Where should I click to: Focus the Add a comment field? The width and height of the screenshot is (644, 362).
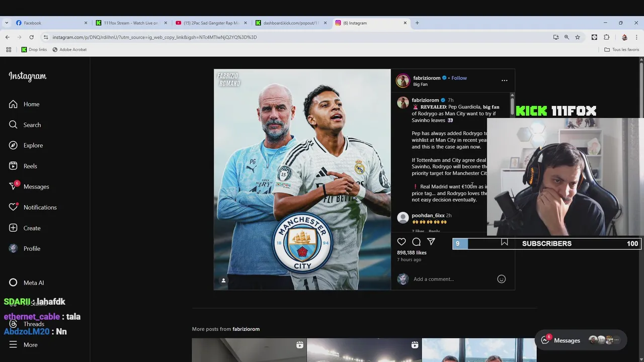tap(453, 279)
